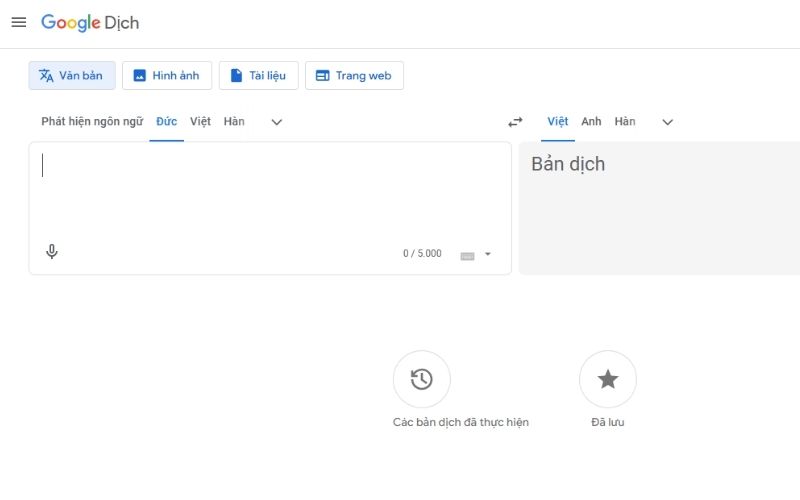Click the Bản dịch output area
This screenshot has width=800, height=500.
click(x=659, y=208)
